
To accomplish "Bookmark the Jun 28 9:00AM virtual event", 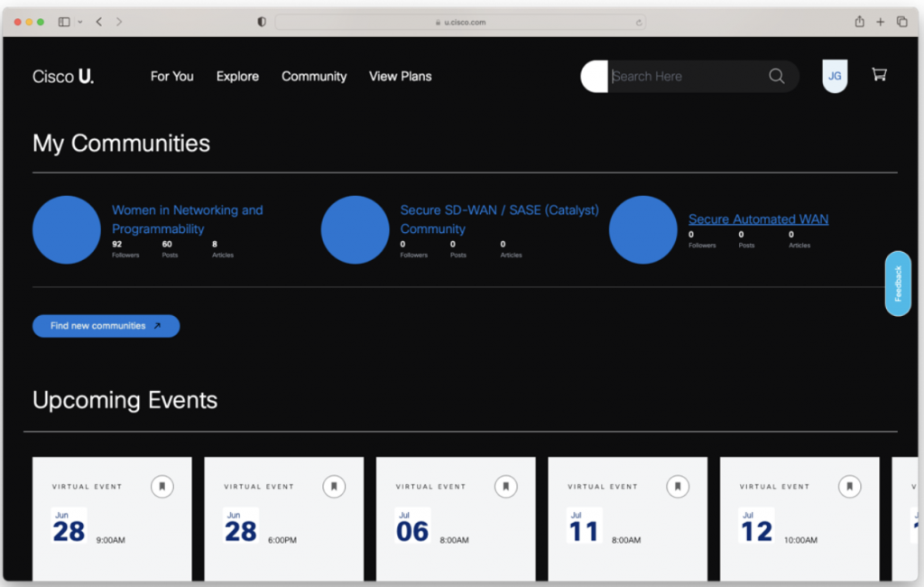I will tap(162, 486).
